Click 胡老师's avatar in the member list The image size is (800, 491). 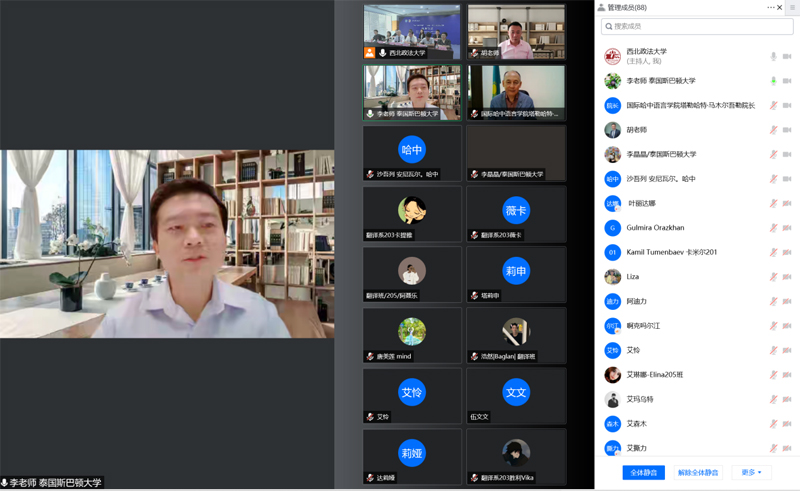tap(612, 130)
